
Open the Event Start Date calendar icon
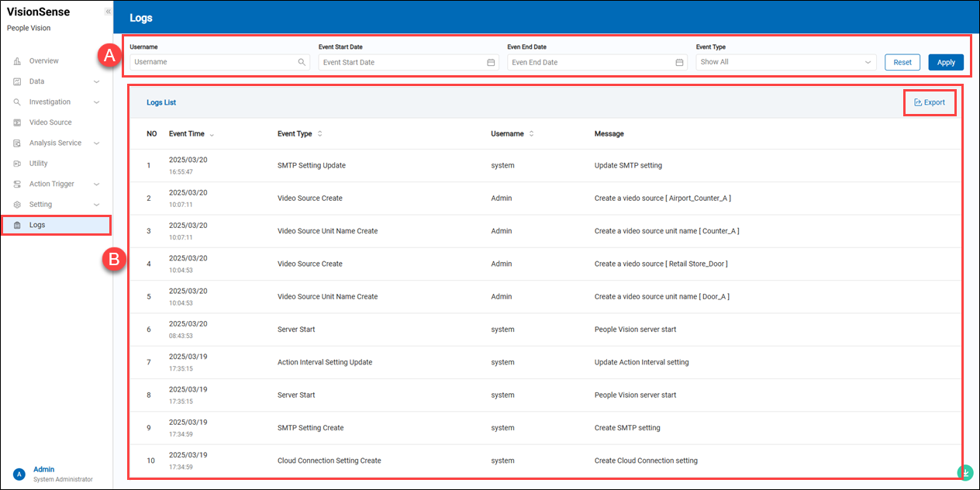491,62
